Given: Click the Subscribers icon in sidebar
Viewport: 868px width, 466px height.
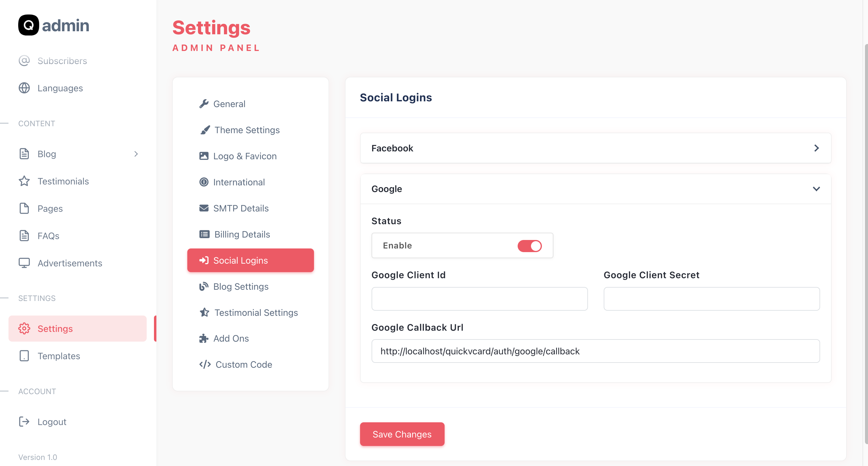Looking at the screenshot, I should [x=24, y=61].
